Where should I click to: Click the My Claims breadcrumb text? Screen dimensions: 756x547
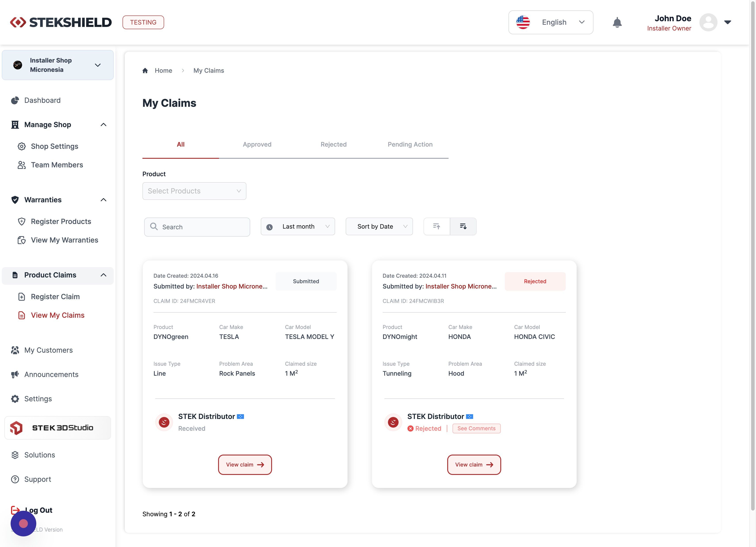[209, 71]
